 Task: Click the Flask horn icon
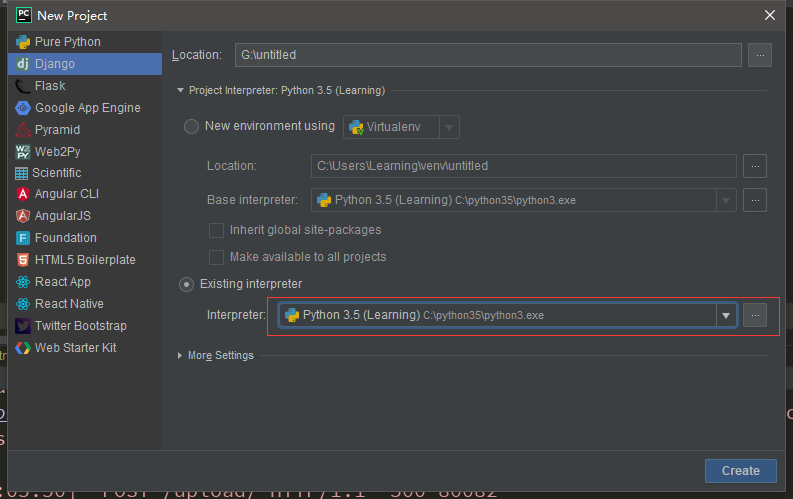point(23,86)
